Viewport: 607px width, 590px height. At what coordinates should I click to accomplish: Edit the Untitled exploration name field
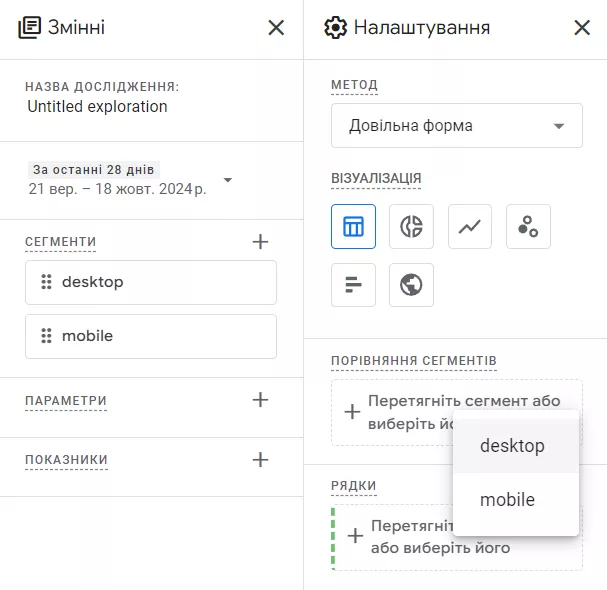(97, 106)
